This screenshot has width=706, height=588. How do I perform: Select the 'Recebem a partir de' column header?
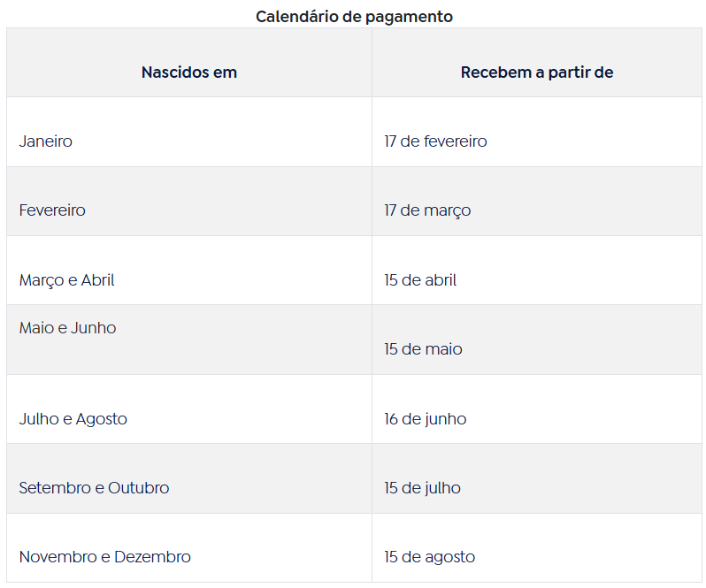point(537,73)
